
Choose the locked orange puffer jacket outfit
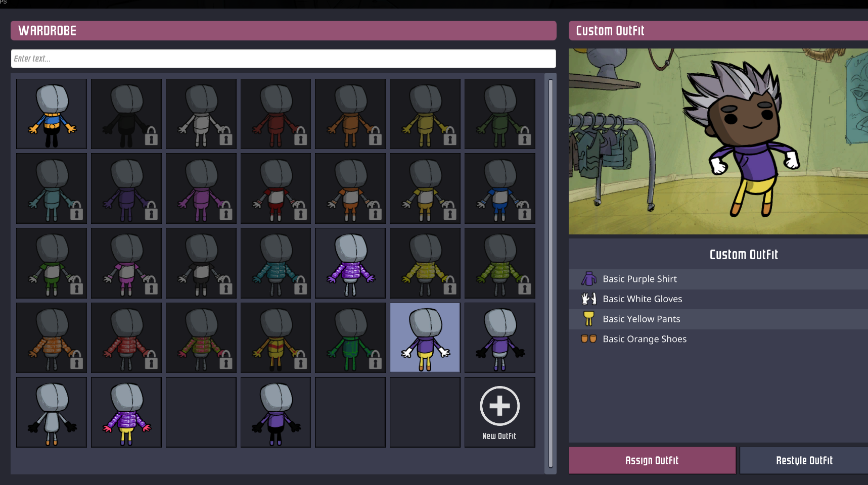52,337
